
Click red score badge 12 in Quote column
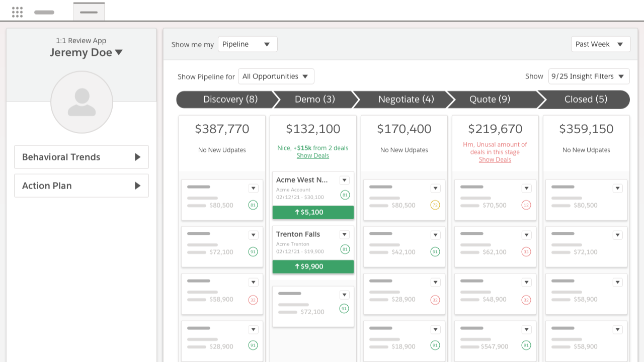[526, 205]
